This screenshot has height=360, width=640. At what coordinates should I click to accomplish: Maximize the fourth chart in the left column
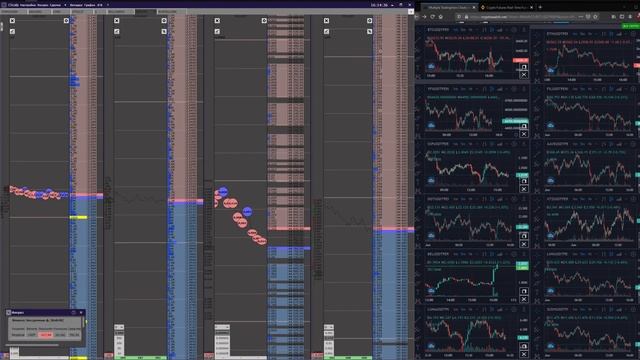click(524, 236)
